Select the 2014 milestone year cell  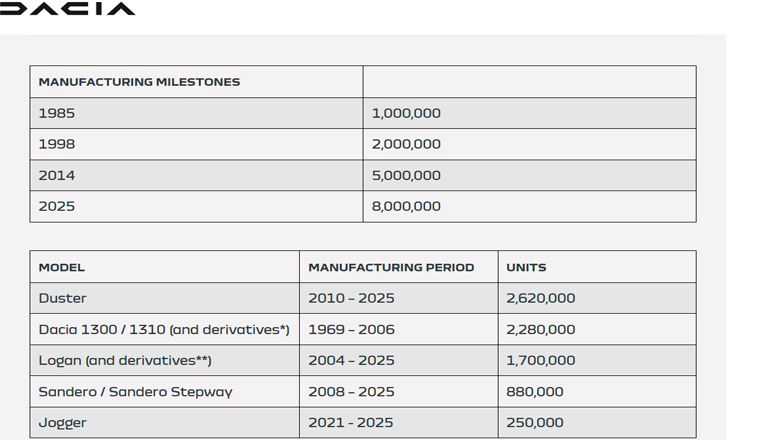point(57,175)
